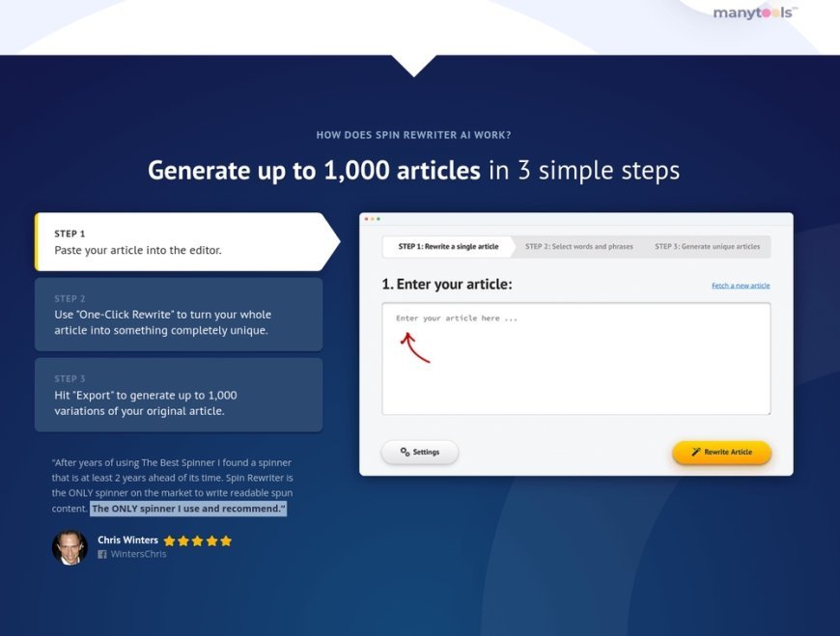Click the 'Chris Winters' name text
The image size is (840, 636).
pyautogui.click(x=127, y=540)
